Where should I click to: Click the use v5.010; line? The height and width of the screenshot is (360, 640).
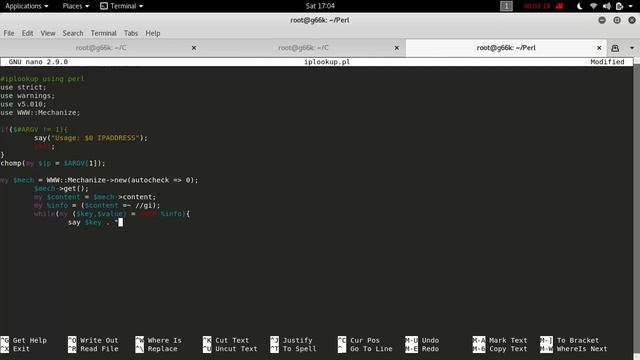coord(23,104)
